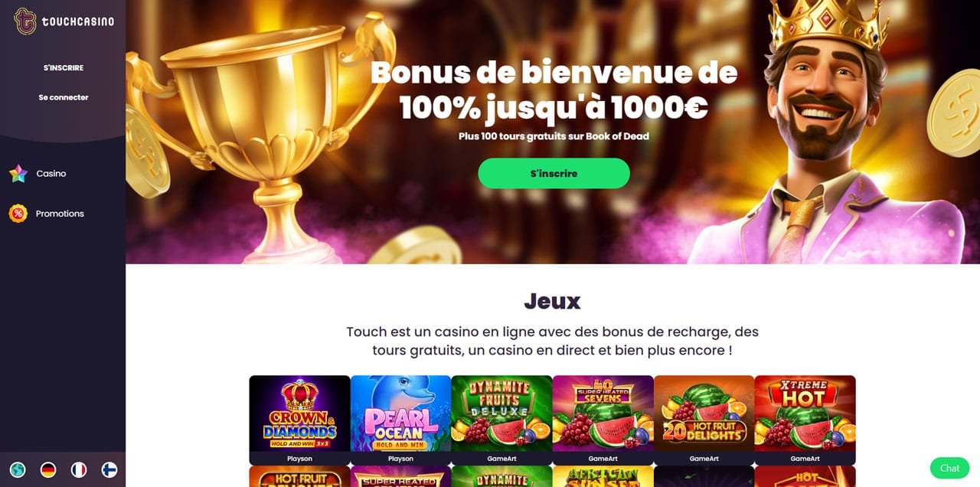Open 40 Super Heated Sevens thumbnail

pos(603,420)
